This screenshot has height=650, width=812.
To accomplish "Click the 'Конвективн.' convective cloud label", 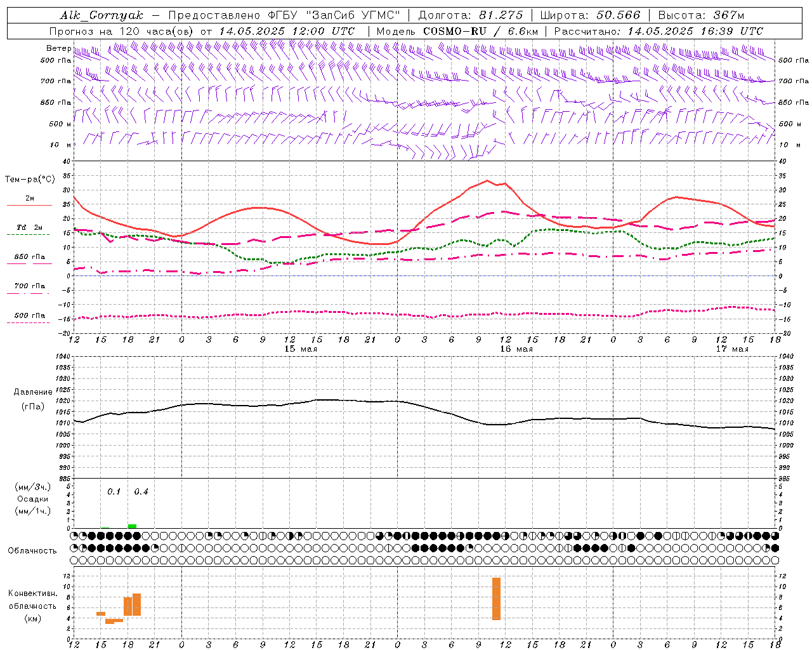I will click(33, 594).
